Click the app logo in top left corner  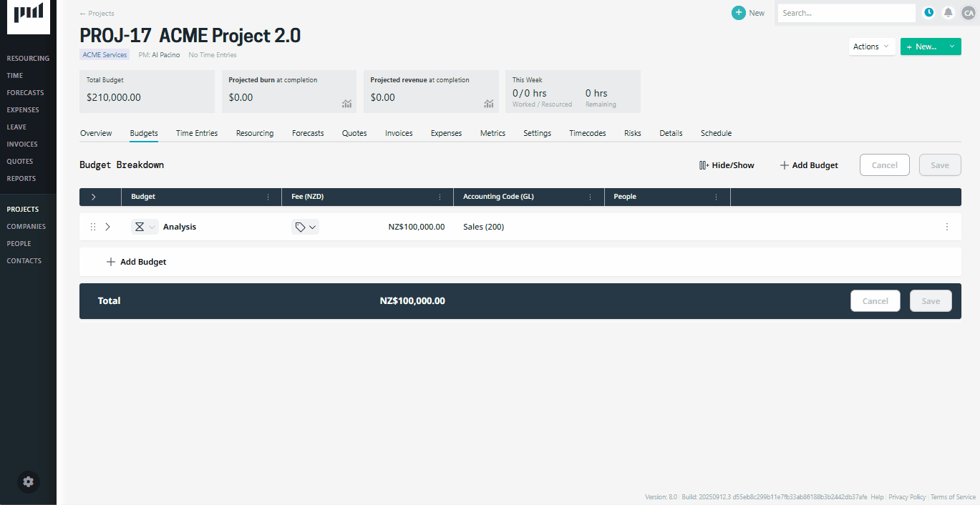point(28,16)
